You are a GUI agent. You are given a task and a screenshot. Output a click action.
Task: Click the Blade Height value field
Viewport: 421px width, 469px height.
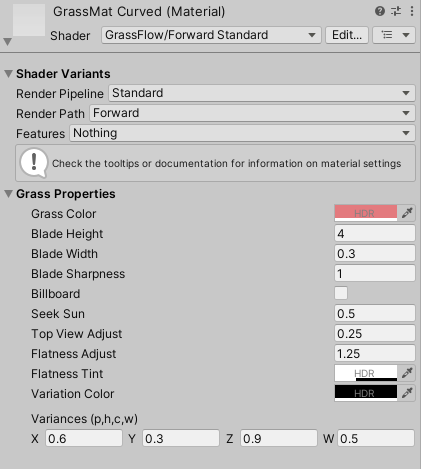pyautogui.click(x=375, y=233)
